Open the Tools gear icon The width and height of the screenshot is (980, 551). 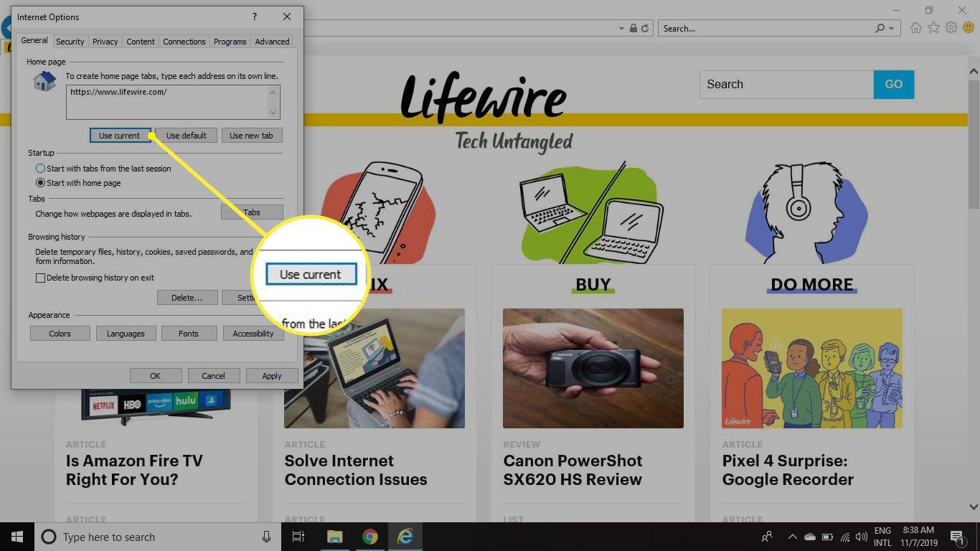pyautogui.click(x=951, y=28)
